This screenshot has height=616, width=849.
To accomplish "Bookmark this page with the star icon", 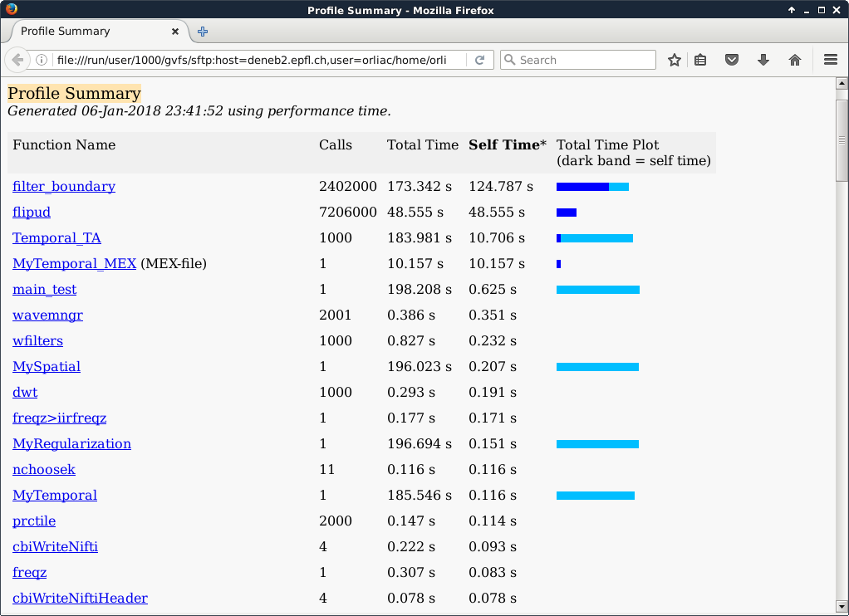I will [x=675, y=60].
